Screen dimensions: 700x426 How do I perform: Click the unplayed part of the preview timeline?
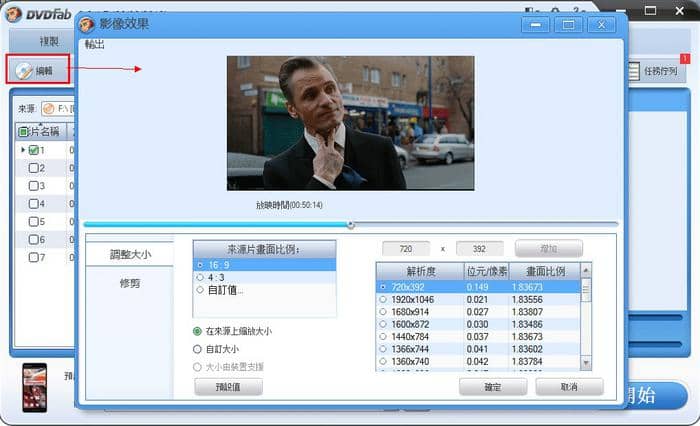486,224
